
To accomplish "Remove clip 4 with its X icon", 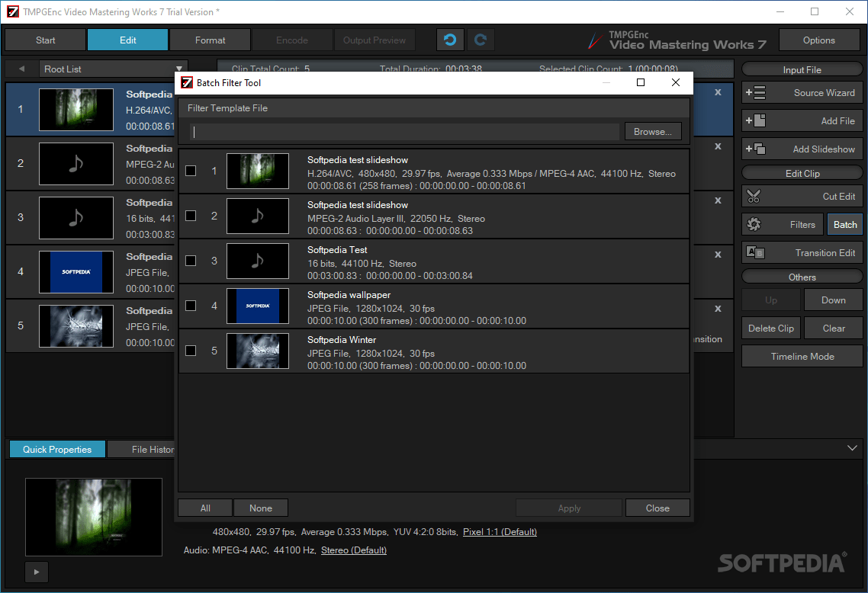I will tap(718, 255).
